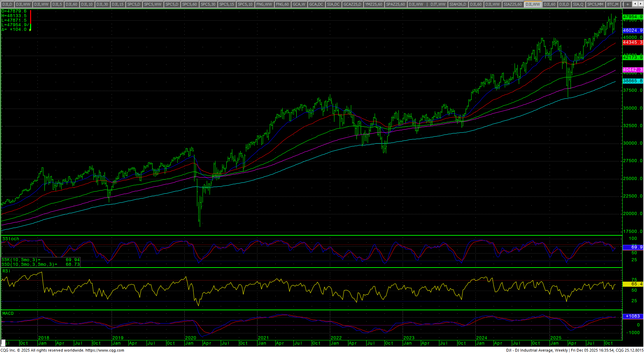644x353 pixels.
Task: Open the SPC5,MM tab
Action: pyautogui.click(x=595, y=4)
